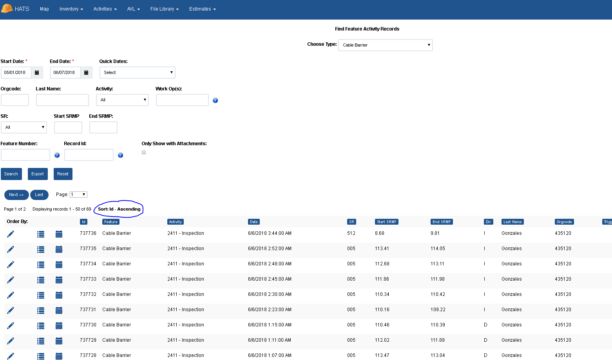Open the File Library menu

tap(164, 9)
